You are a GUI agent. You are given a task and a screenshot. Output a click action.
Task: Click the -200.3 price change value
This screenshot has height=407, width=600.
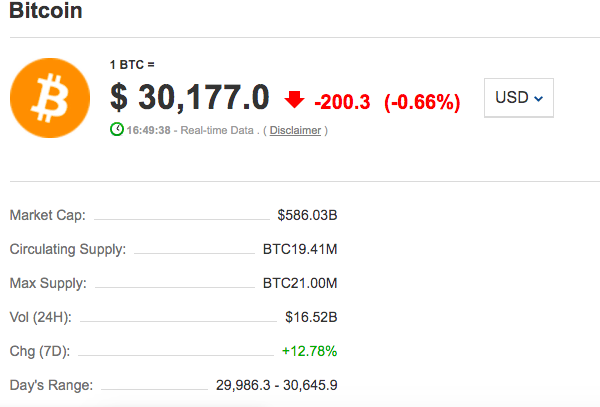pos(342,102)
